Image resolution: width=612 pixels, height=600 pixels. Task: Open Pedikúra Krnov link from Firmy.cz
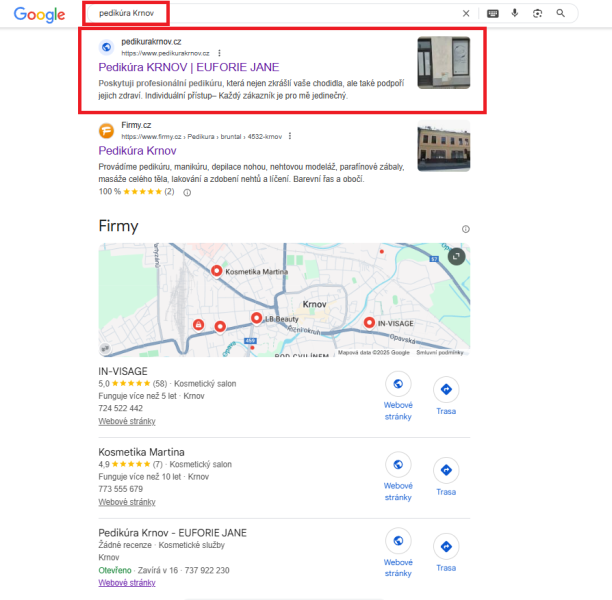tap(137, 151)
